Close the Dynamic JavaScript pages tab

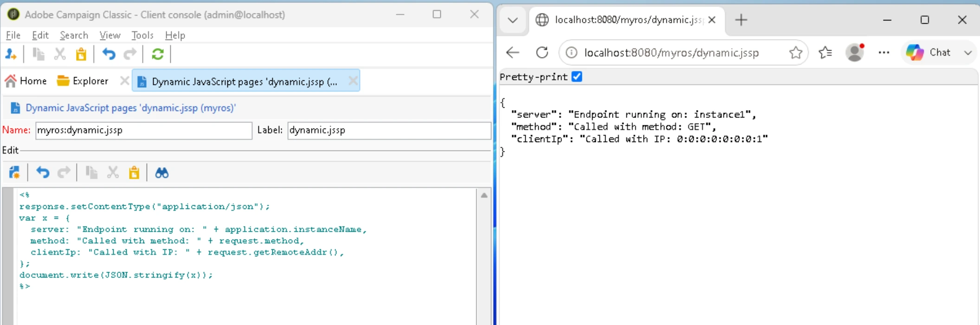coord(353,81)
